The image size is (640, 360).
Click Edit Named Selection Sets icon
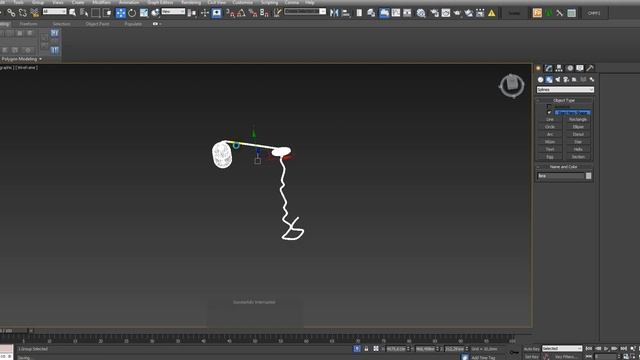[x=277, y=13]
